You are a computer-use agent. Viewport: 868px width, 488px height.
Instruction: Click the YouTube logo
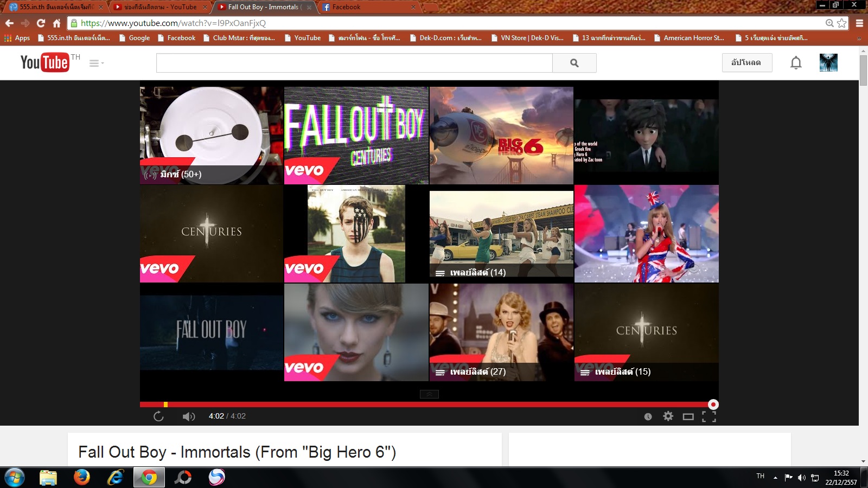(44, 62)
